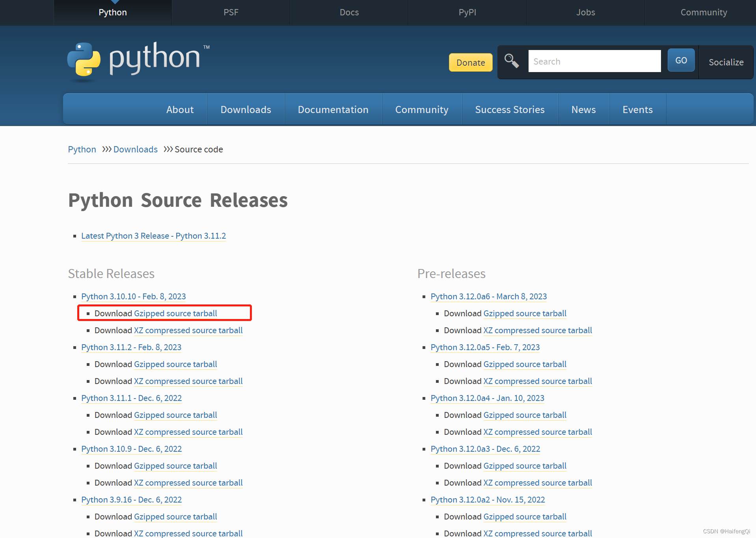Open the Docs top tab
This screenshot has height=538, width=756.
point(349,12)
